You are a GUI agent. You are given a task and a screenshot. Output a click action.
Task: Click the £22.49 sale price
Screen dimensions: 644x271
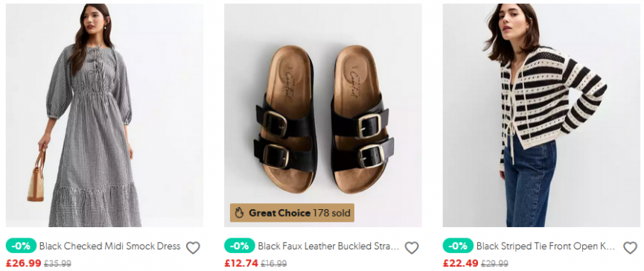460,264
